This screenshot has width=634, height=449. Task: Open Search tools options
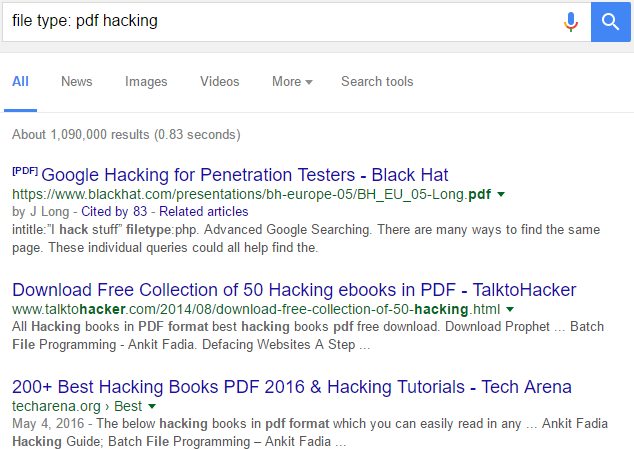(377, 82)
